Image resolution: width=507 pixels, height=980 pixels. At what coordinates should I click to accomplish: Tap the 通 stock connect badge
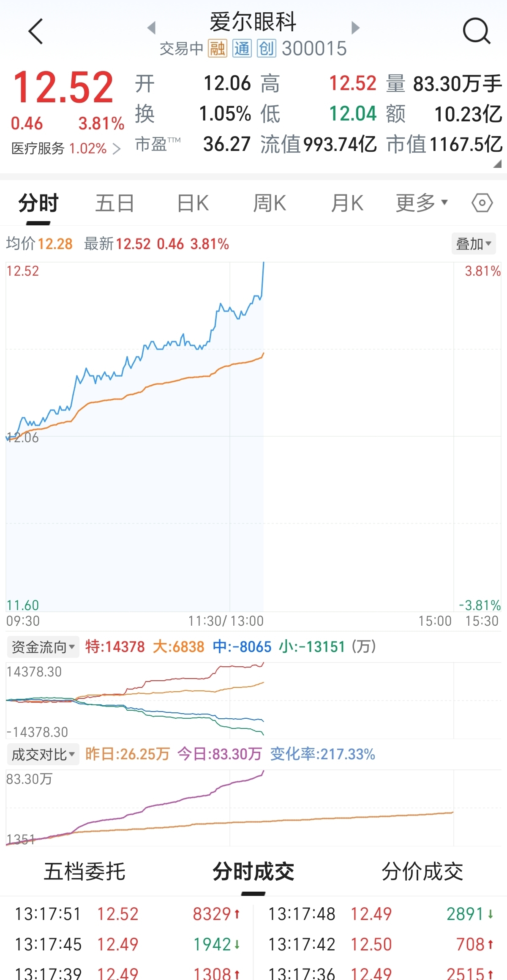coord(242,49)
